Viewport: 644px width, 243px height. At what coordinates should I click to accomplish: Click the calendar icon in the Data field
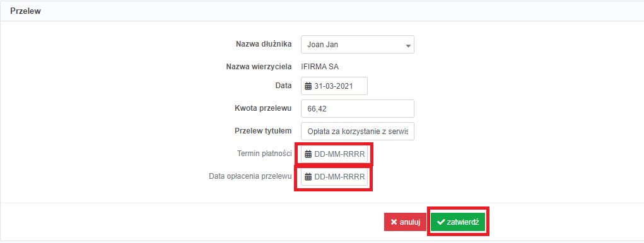308,86
